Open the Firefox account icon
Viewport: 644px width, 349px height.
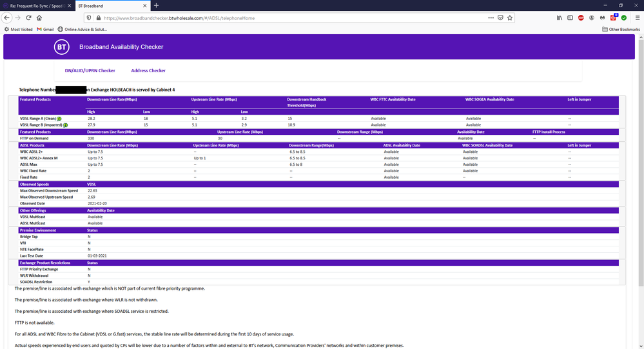592,18
